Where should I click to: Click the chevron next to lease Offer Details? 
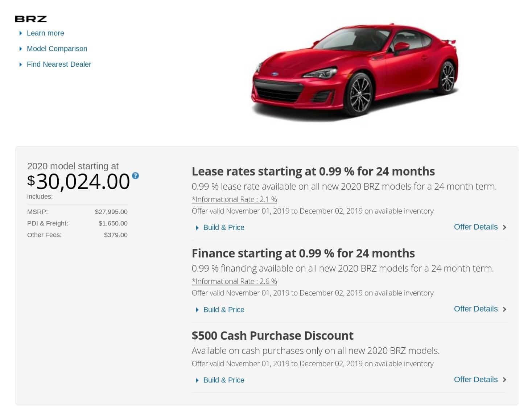(504, 227)
